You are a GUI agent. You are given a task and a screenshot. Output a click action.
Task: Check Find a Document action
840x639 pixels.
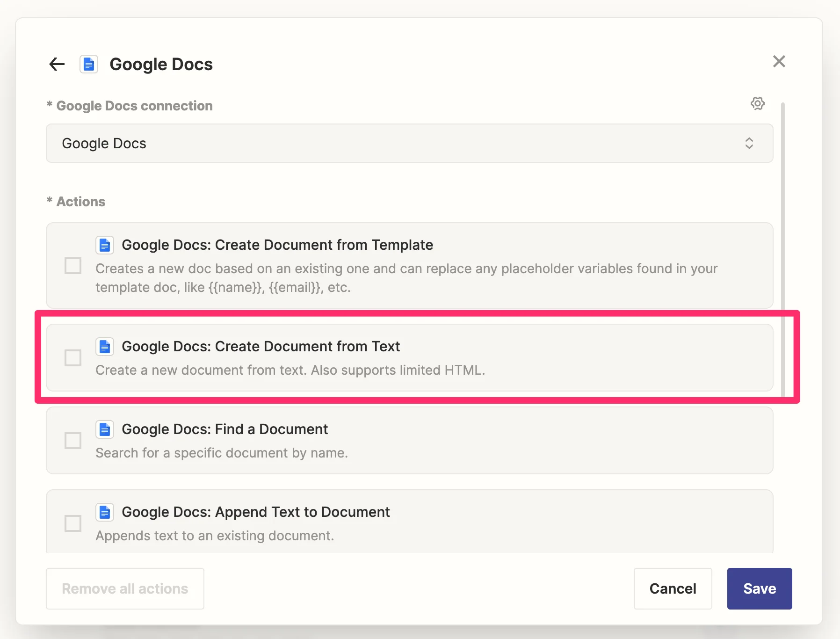(73, 441)
